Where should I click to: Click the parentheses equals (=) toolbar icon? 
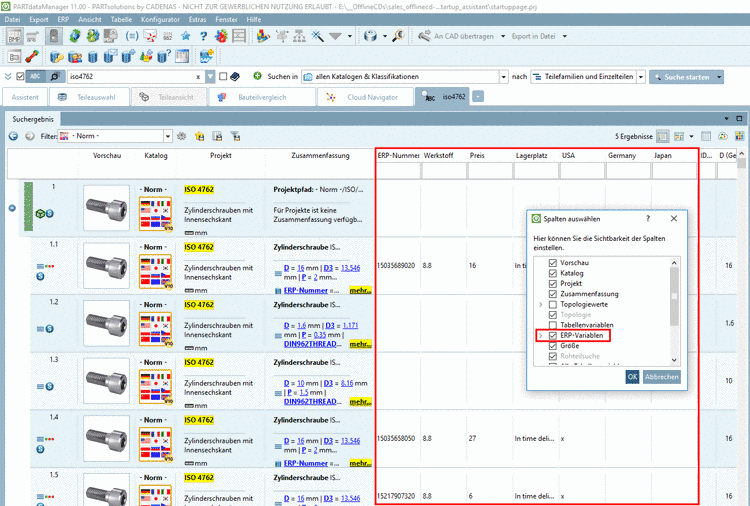[x=132, y=36]
